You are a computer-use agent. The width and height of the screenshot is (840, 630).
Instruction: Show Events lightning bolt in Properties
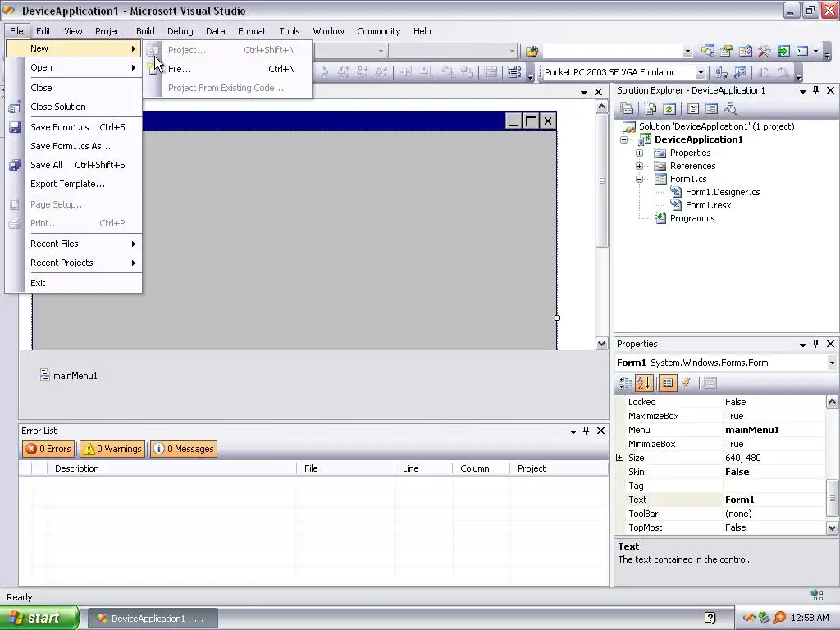(687, 383)
